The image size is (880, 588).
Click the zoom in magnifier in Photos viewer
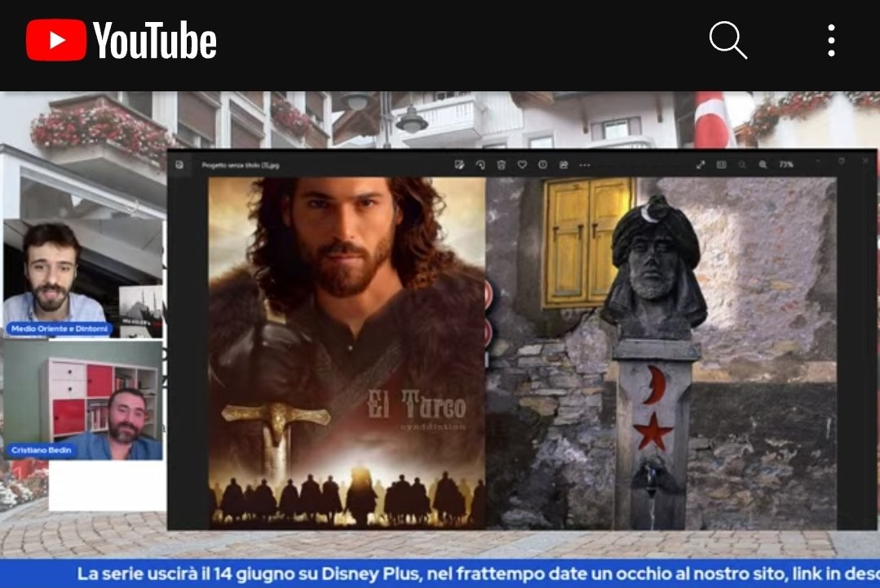pos(763,165)
